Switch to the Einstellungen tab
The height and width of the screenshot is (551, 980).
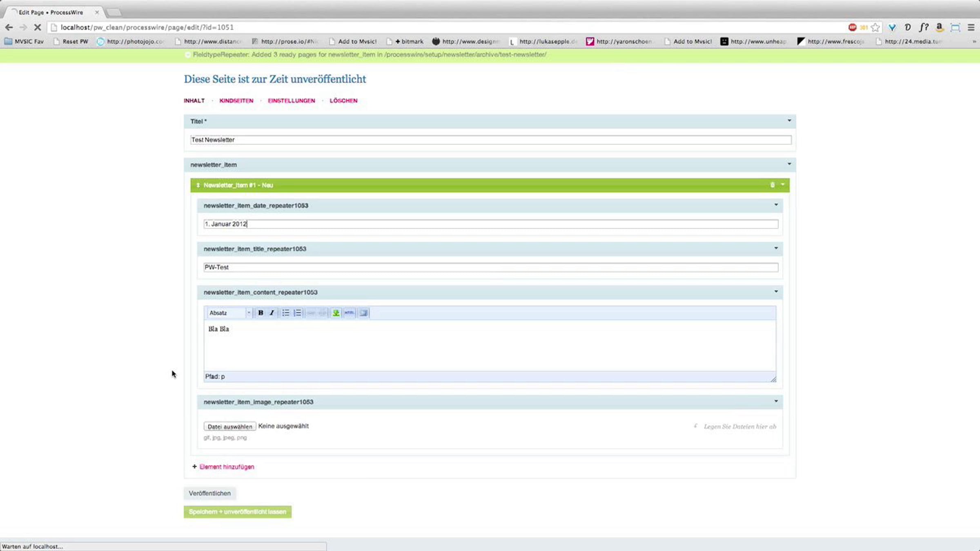point(292,100)
